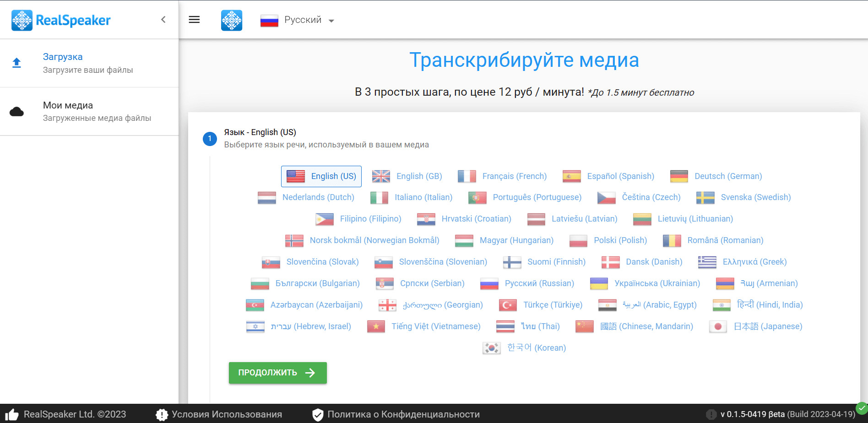The image size is (868, 423).
Task: Click the RealSpeaker logo in the sidebar
Action: click(x=61, y=20)
